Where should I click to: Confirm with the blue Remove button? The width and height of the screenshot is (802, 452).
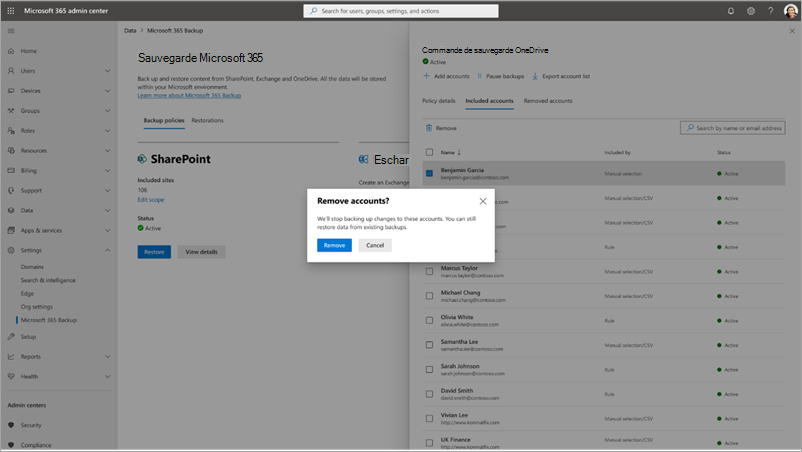pos(334,246)
